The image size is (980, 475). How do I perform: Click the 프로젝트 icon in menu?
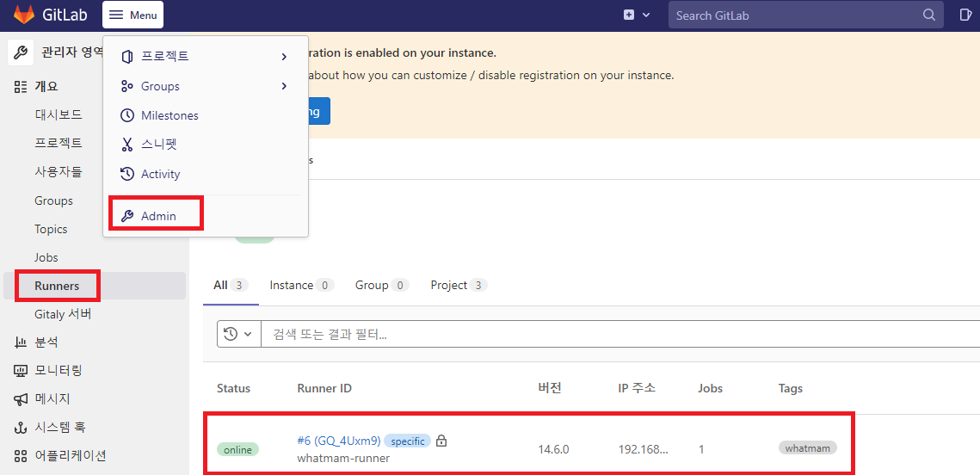[x=126, y=57]
